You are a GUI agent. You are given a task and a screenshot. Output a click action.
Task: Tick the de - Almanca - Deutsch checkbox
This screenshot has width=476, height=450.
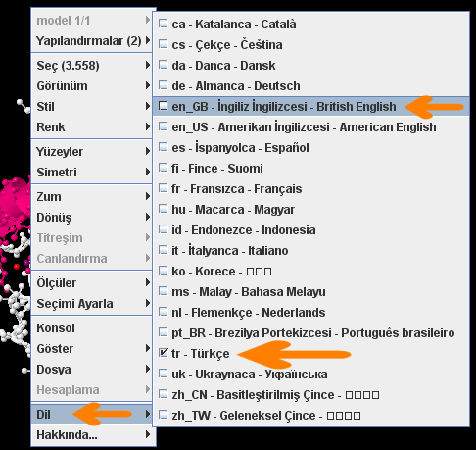[163, 85]
